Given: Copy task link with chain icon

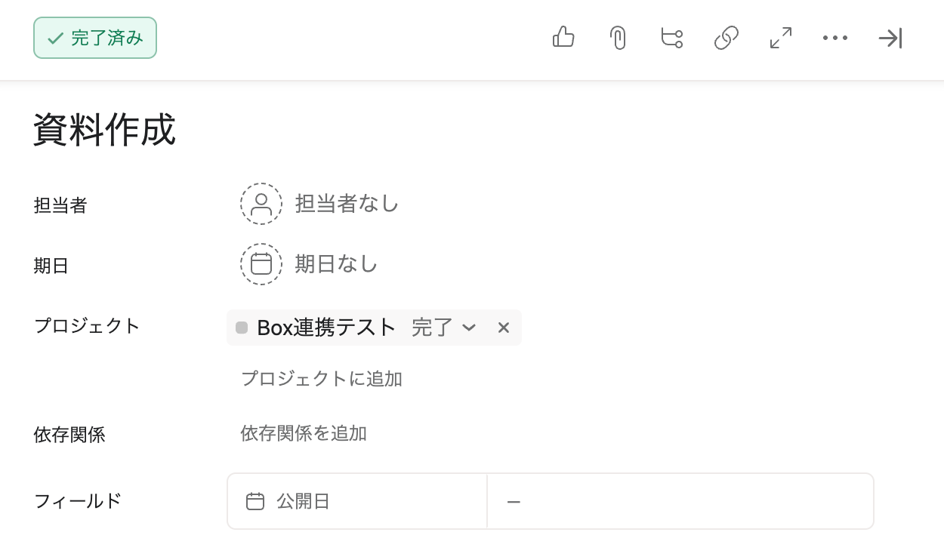Looking at the screenshot, I should 726,38.
